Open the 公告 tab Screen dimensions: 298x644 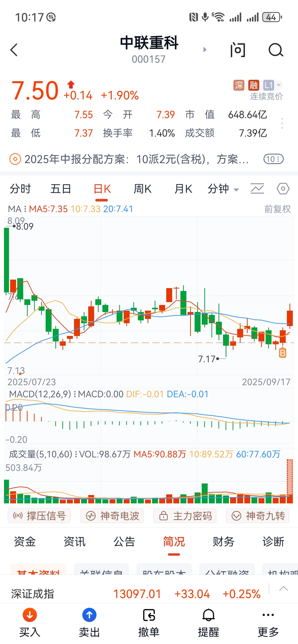(124, 542)
